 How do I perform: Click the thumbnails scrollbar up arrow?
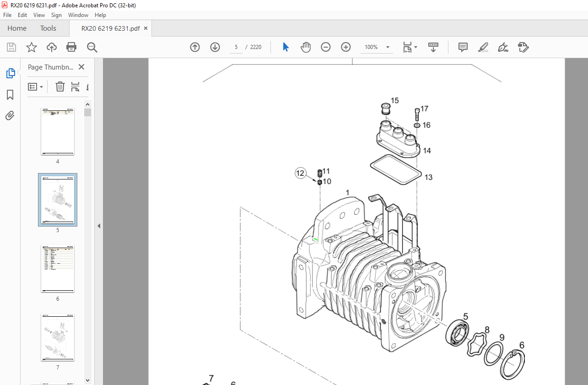[87, 104]
